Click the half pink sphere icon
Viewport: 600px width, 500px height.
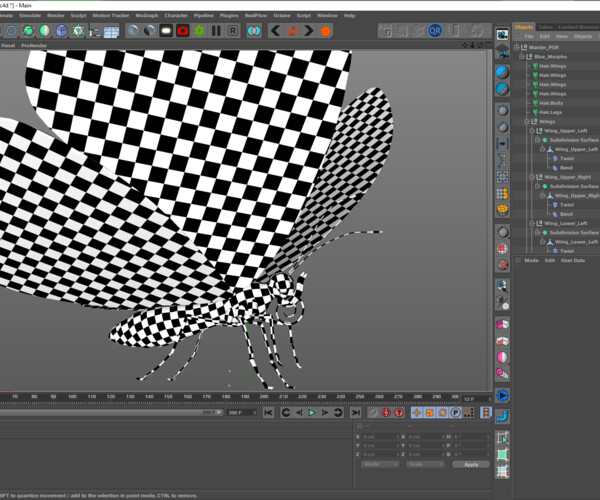[502, 357]
